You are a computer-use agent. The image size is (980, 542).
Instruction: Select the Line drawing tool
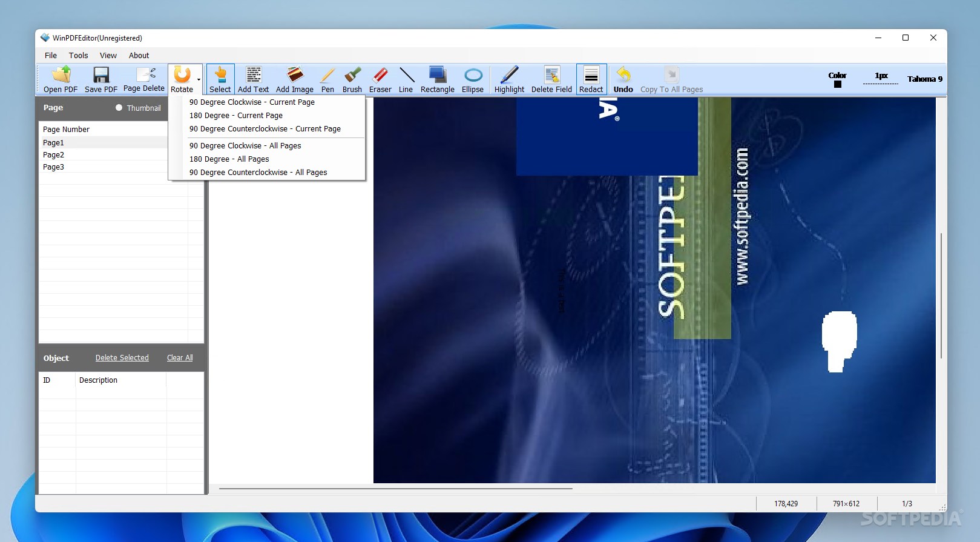406,79
